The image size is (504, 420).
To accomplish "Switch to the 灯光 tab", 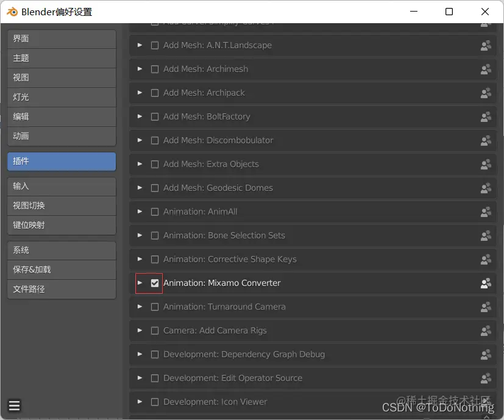I will coord(62,98).
